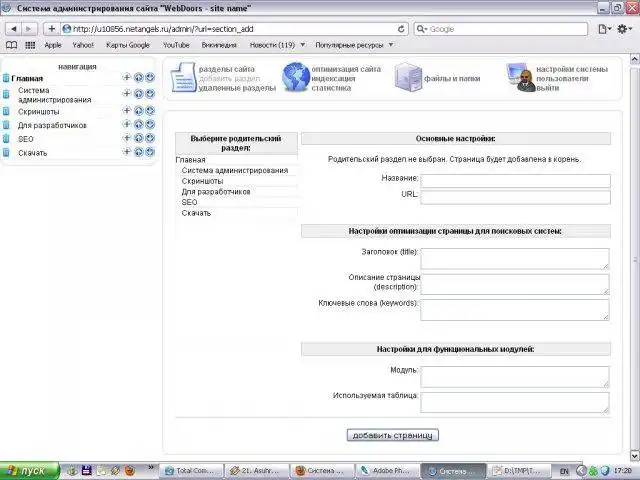Open the browser page menu dropdown
Image resolution: width=640 pixels, height=480 pixels.
604,29
